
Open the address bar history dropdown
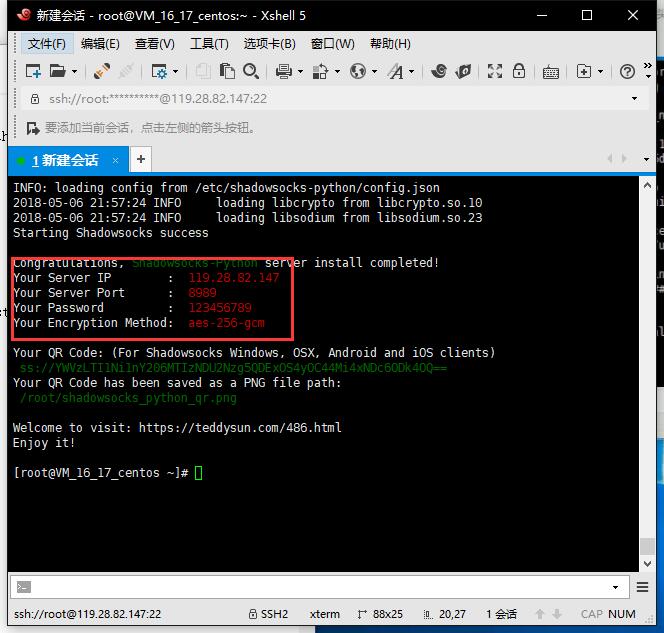point(634,99)
